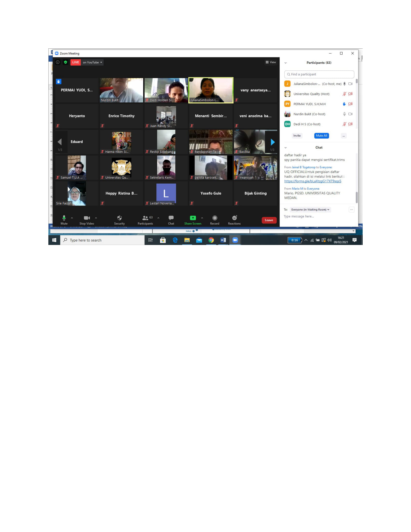Open the Chat bubble button

click(x=171, y=220)
